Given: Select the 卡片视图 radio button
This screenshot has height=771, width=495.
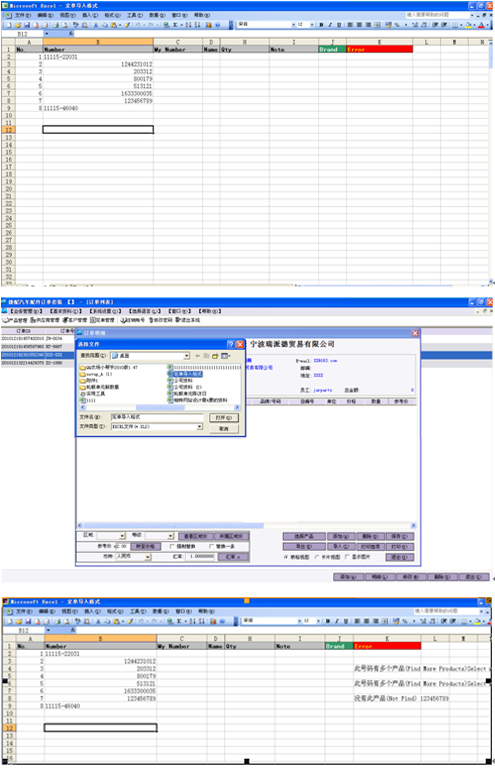Looking at the screenshot, I should (317, 557).
